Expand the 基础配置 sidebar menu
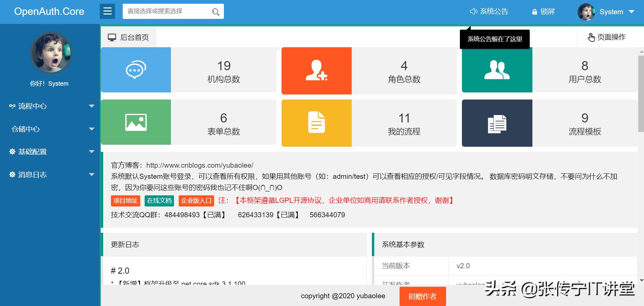Viewport: 644px width, 306px height. [x=51, y=152]
